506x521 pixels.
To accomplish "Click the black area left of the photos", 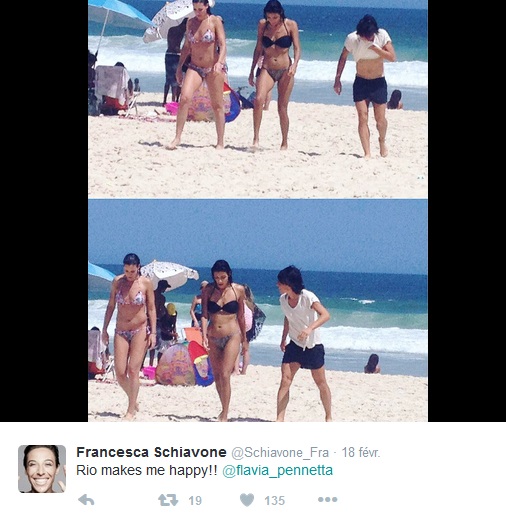I will coord(44,211).
